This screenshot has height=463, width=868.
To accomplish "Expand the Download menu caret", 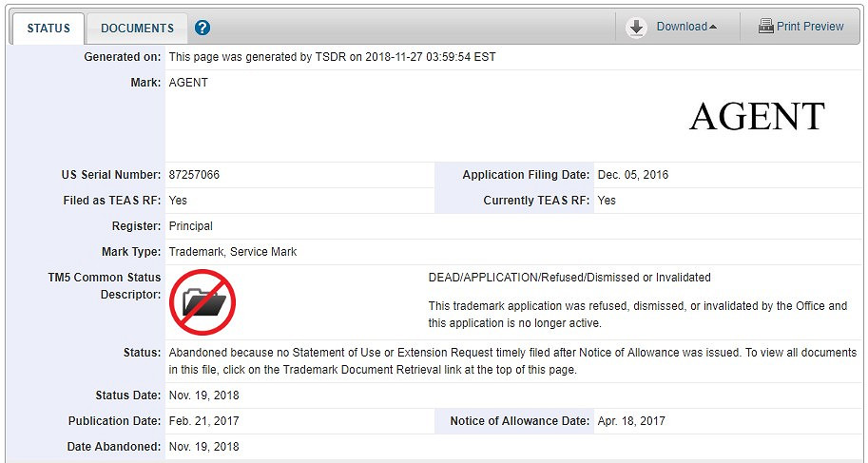I will click(713, 28).
